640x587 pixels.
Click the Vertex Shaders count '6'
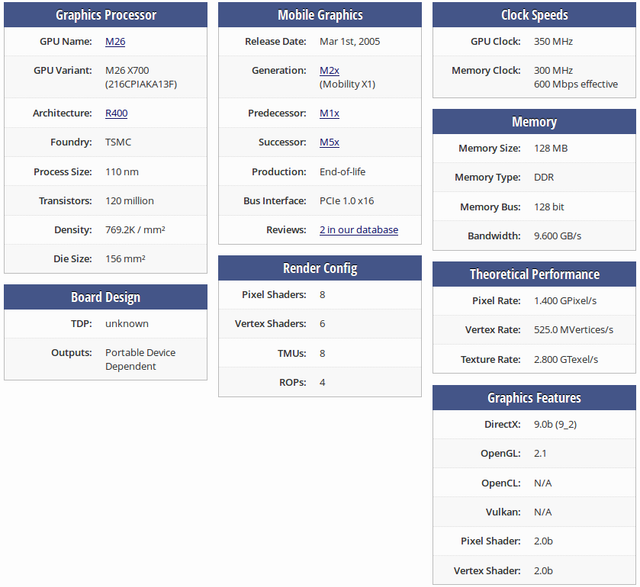click(322, 324)
